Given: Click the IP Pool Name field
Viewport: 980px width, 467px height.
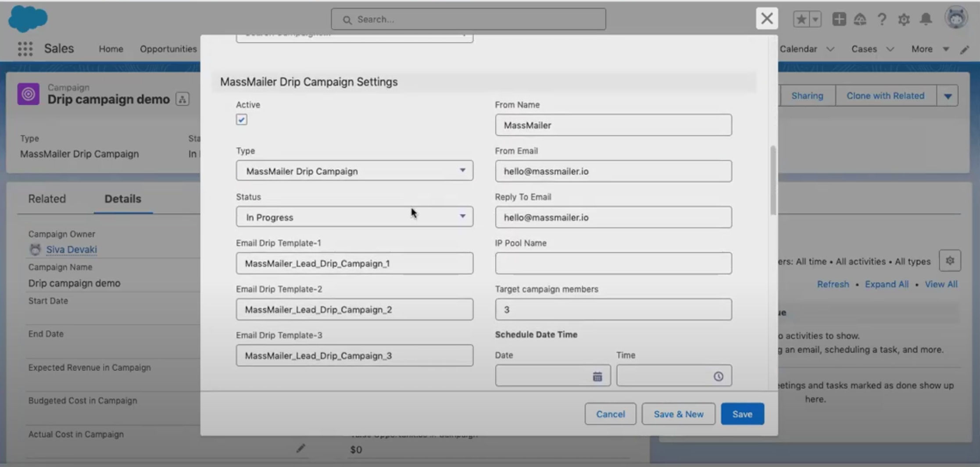Looking at the screenshot, I should coord(613,263).
